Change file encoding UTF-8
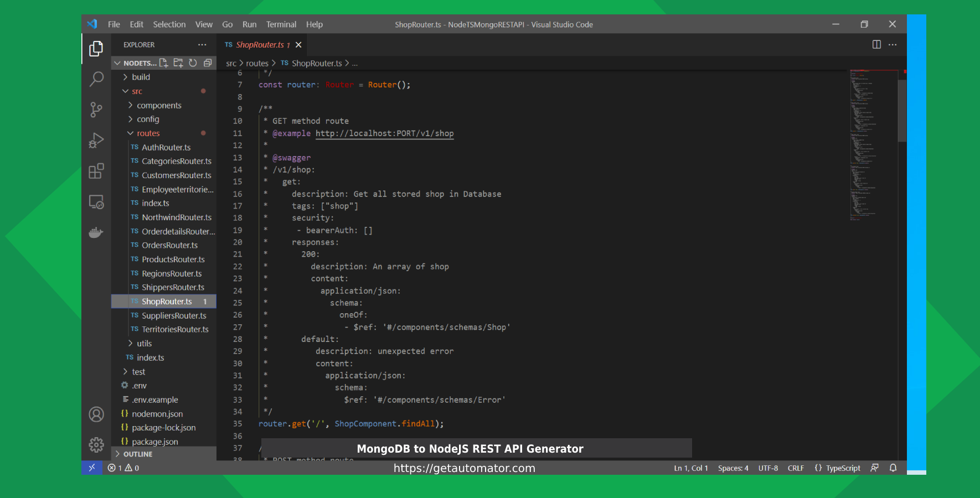Viewport: 980px width, 498px height. tap(768, 468)
